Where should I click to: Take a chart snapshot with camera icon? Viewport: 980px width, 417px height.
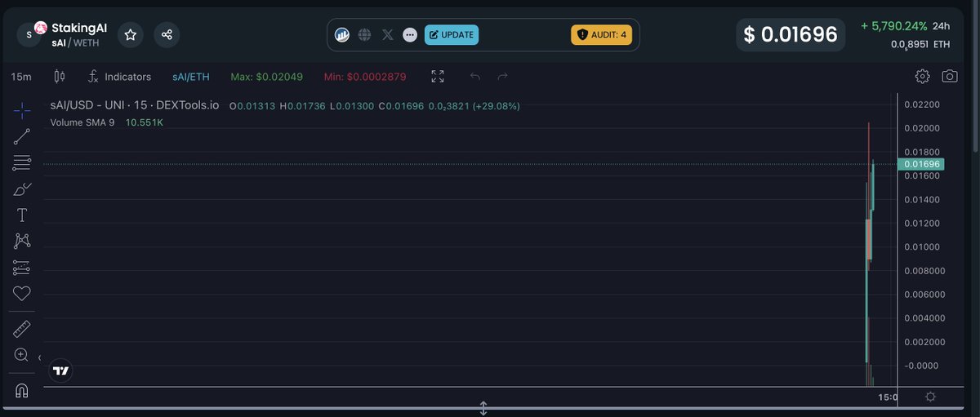[950, 77]
